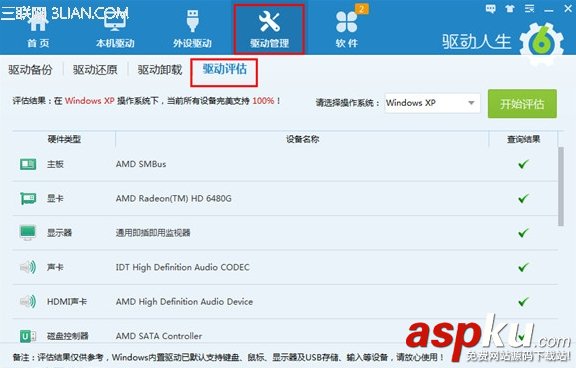
Task: Select 驱动评估 sub-tab
Action: point(224,70)
